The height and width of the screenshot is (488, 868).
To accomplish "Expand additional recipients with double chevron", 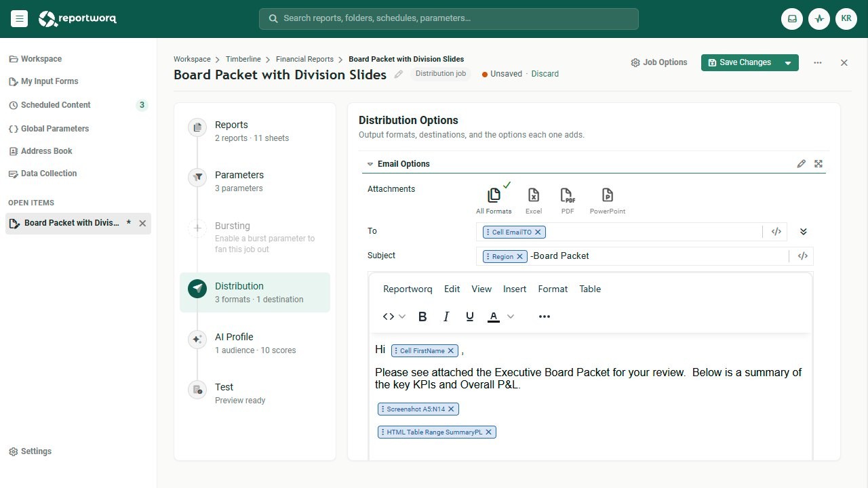I will [x=804, y=232].
